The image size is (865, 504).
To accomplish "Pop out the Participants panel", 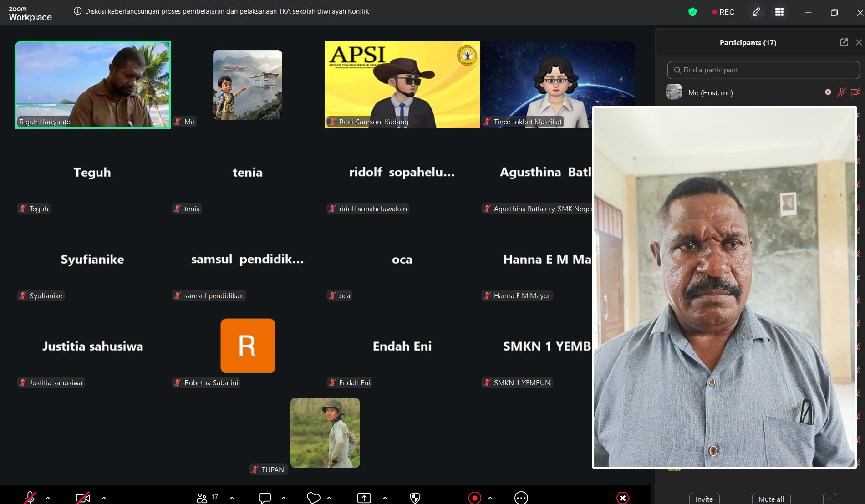I will 844,42.
